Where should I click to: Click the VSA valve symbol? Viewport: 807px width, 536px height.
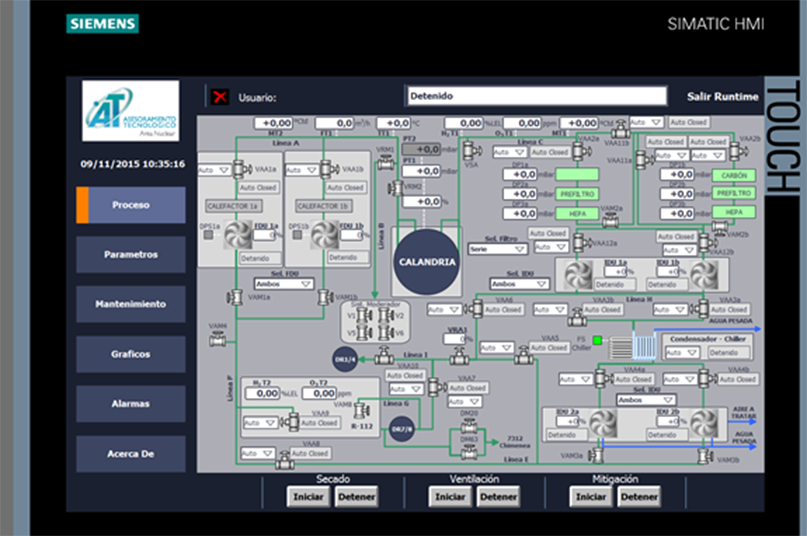tap(470, 151)
